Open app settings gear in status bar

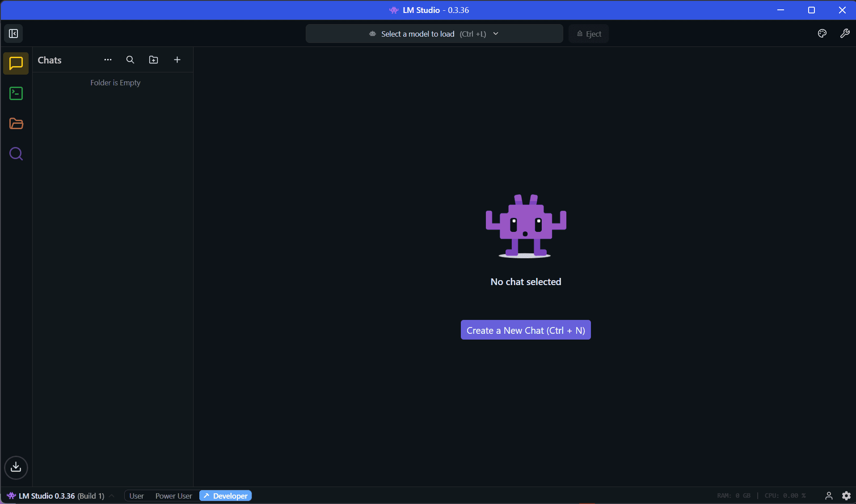[x=846, y=496]
